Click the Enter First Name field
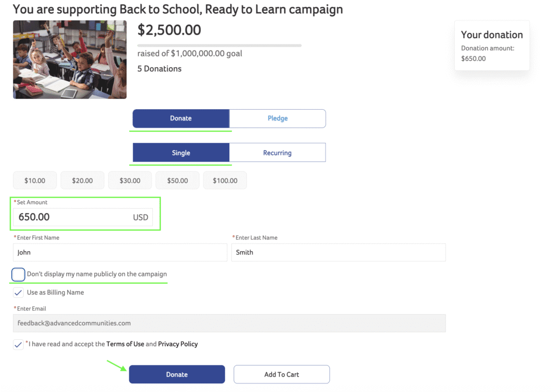The image size is (551, 392). tap(119, 252)
